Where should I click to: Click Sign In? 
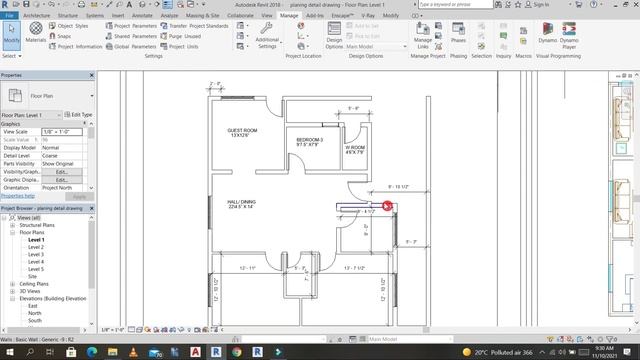coord(537,4)
